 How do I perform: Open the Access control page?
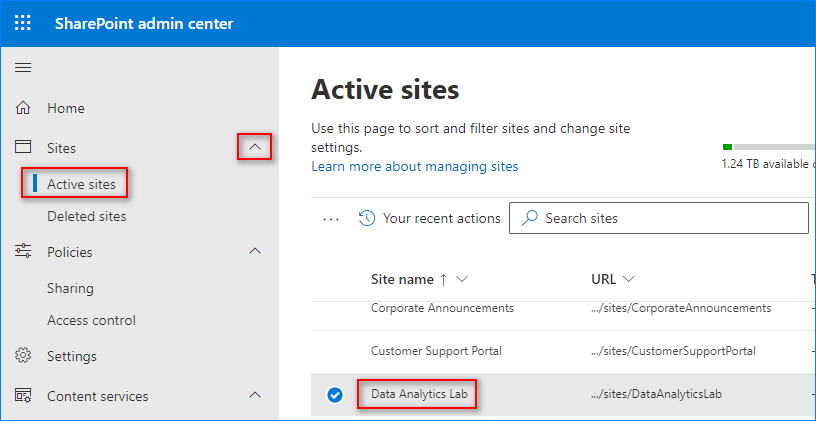point(92,320)
